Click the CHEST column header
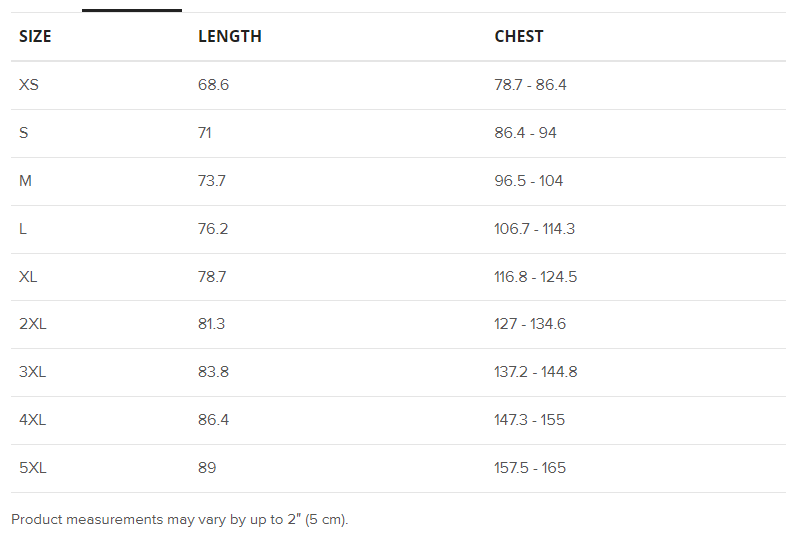 519,37
